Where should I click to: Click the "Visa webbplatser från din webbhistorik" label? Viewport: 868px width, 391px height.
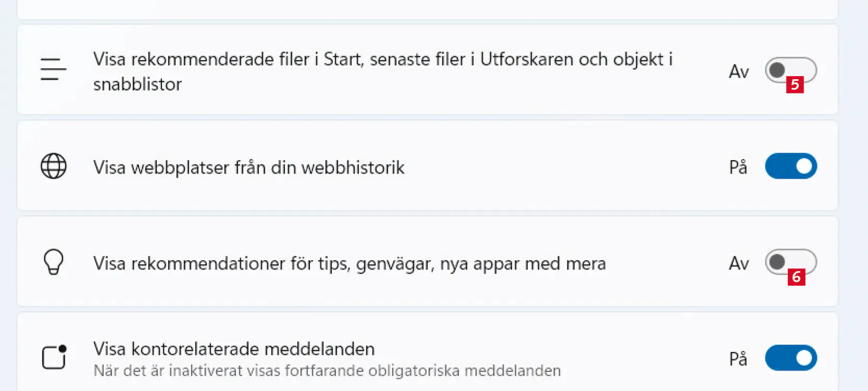(x=249, y=168)
